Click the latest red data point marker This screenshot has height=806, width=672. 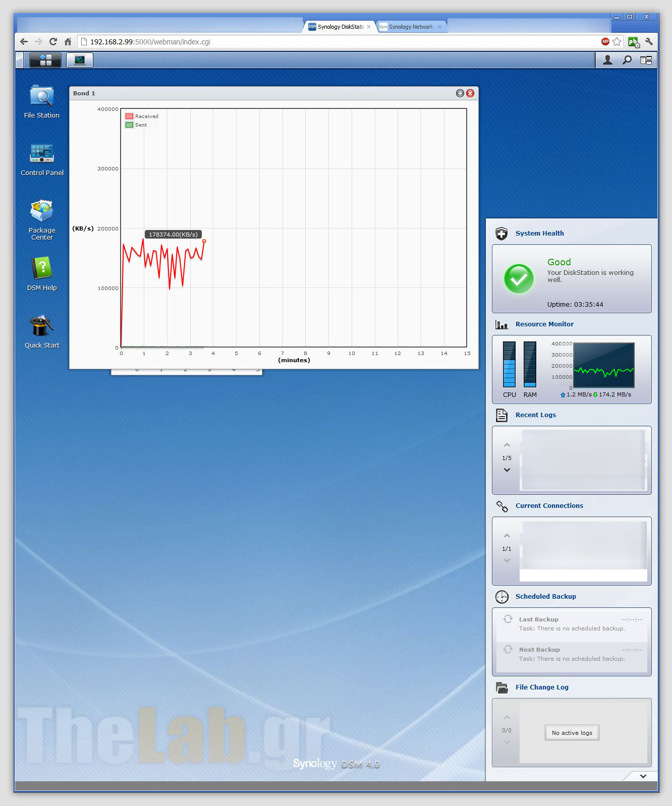204,241
